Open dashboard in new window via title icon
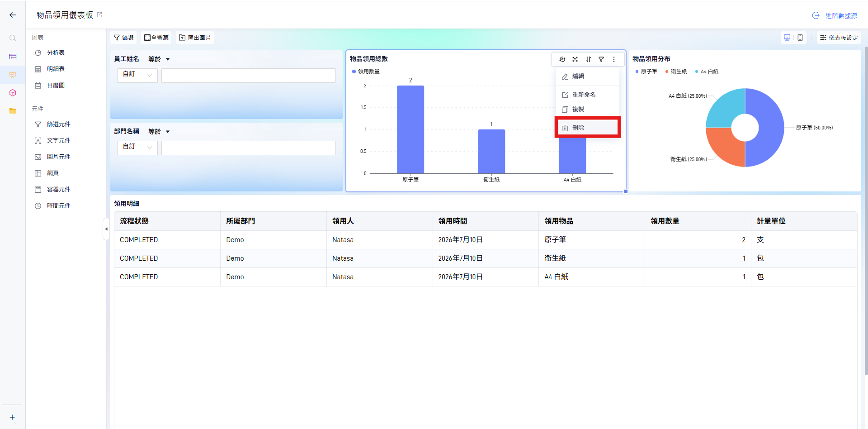The image size is (868, 429). (99, 15)
